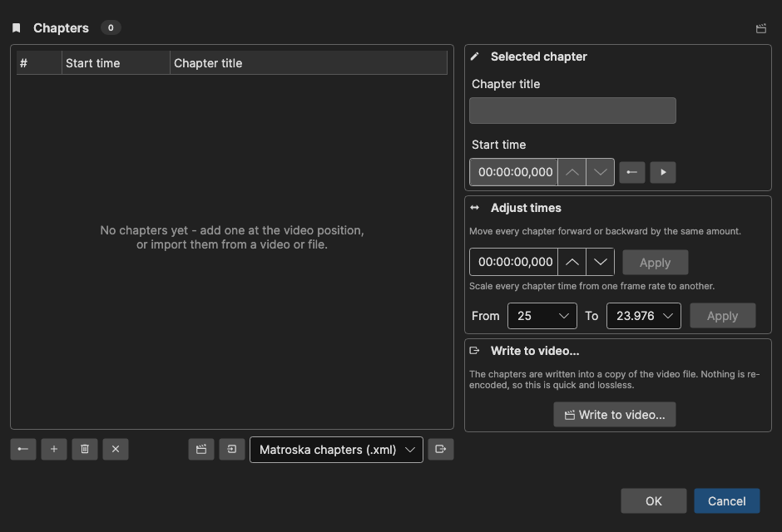Decrease the Adjust times offset with down arrow
The width and height of the screenshot is (782, 532).
pos(601,262)
